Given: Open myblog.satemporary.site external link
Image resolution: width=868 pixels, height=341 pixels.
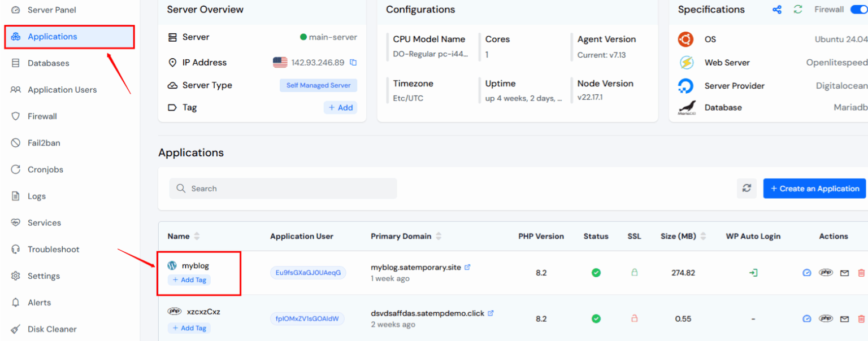Looking at the screenshot, I should coord(467,267).
